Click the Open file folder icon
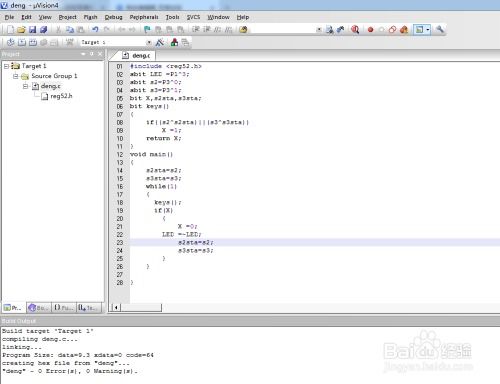This screenshot has width=500, height=384. (x=21, y=30)
